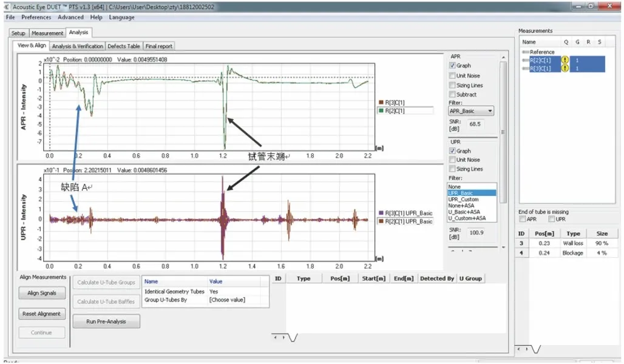Click the R[2]C[1] UPR_Basic legend marker

380,221
